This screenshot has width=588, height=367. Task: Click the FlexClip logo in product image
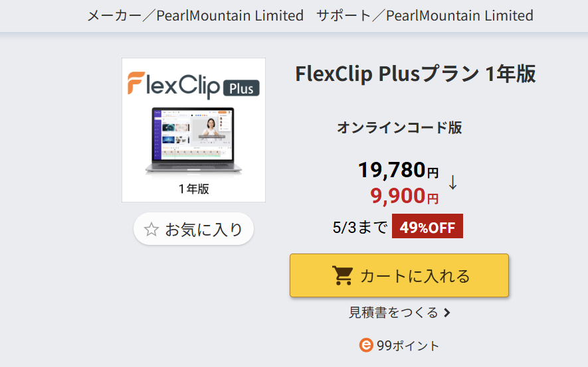174,84
